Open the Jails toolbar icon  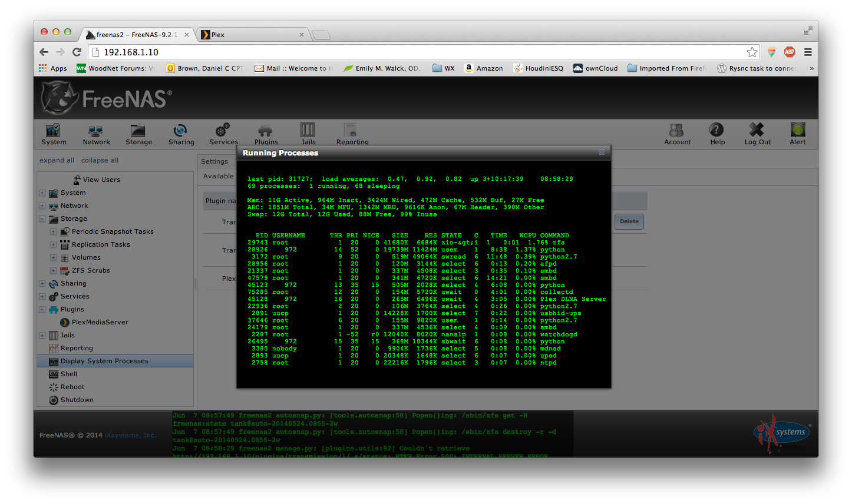pos(308,134)
